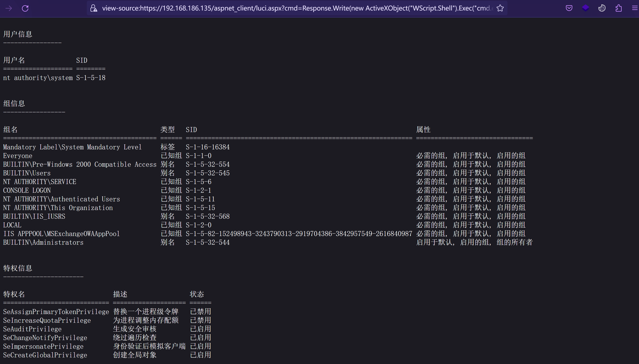Open the connection security lock icon
The image size is (639, 364).
coord(94,8)
